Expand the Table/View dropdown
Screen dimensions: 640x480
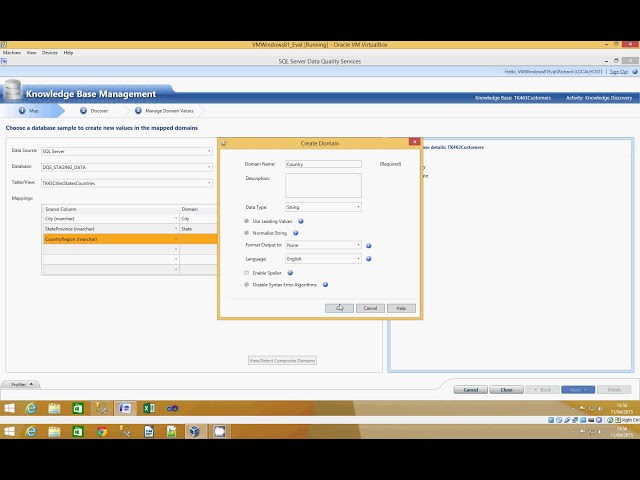pos(127,183)
